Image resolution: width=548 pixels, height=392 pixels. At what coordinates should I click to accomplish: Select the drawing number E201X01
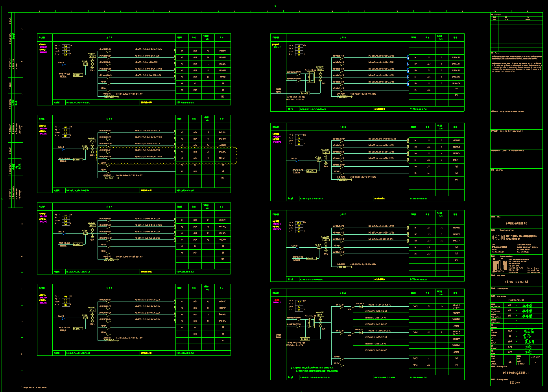pyautogui.click(x=515, y=382)
